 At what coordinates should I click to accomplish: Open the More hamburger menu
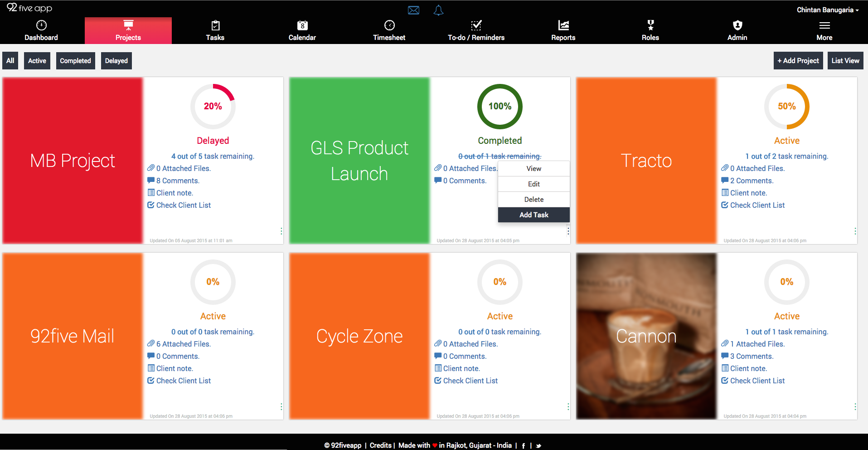(x=824, y=25)
